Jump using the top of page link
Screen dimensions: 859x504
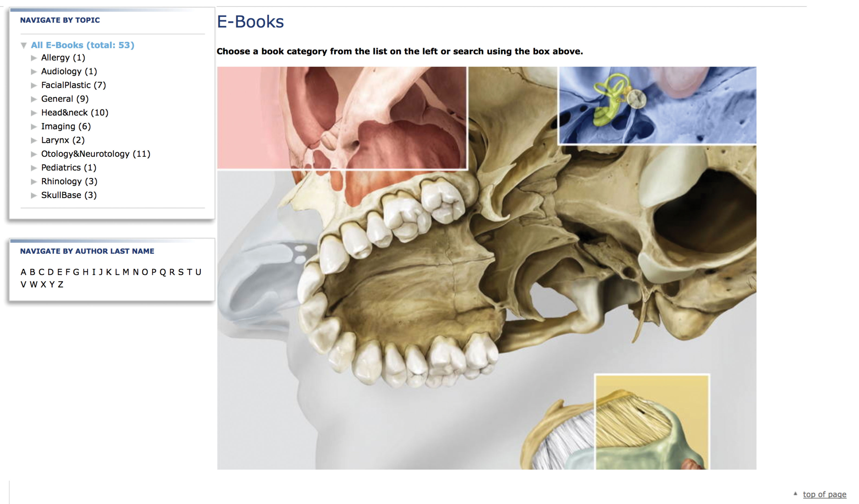(x=824, y=494)
